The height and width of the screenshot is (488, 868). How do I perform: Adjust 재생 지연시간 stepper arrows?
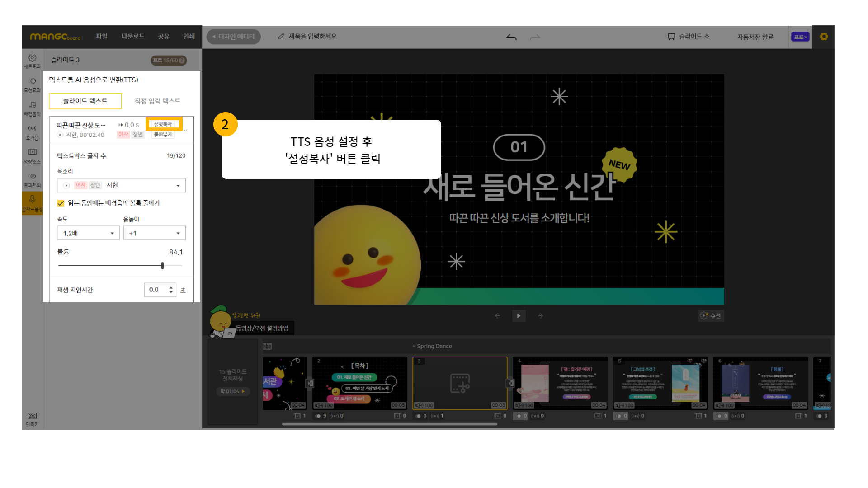point(171,290)
